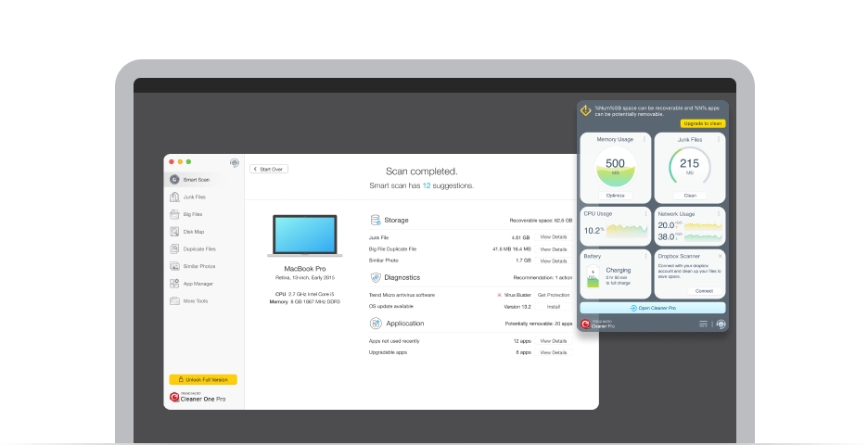Click the 12 suggestions count
Image resolution: width=868 pixels, height=445 pixels.
click(x=427, y=185)
